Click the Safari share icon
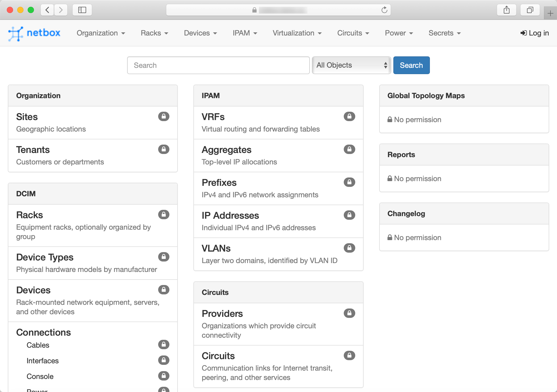Screen dimensions: 557x392 pyautogui.click(x=506, y=10)
